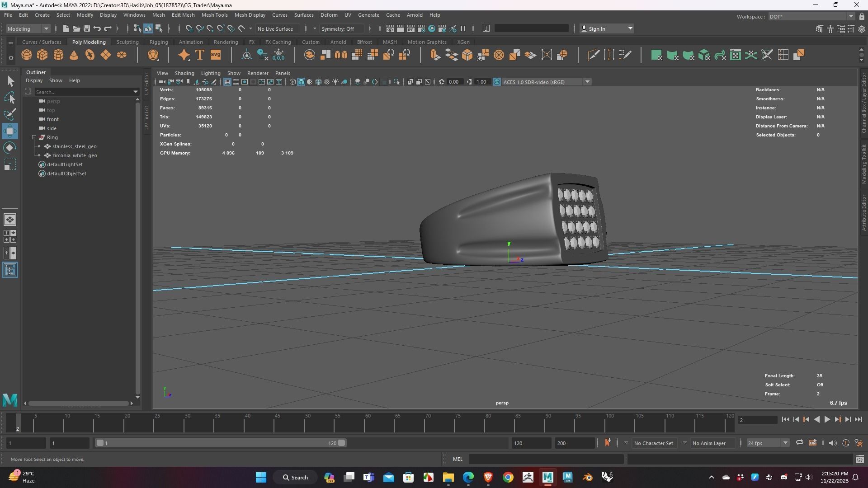Open the viewport Shading menu
Screen dimensions: 868x488
click(184, 73)
